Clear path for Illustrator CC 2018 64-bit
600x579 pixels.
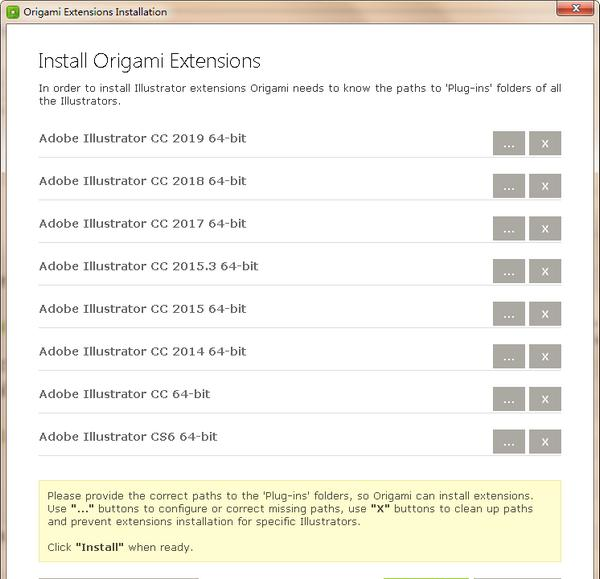click(545, 186)
